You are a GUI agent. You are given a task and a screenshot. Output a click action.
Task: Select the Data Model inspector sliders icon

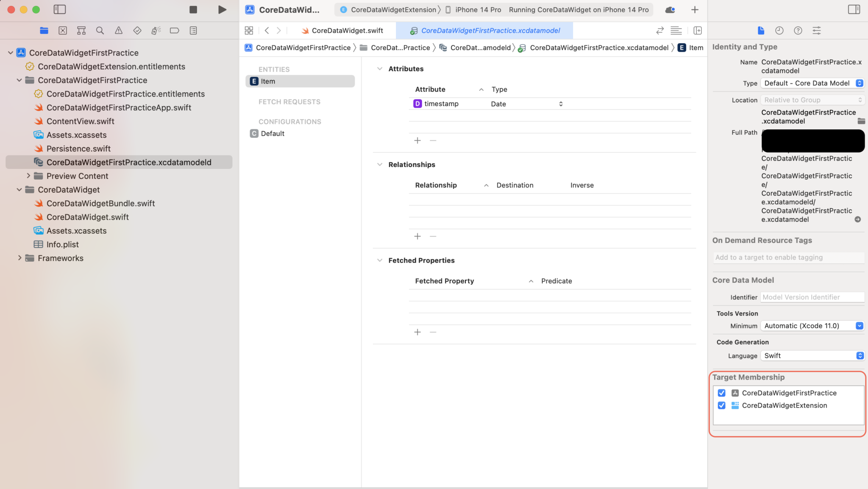[x=817, y=30]
